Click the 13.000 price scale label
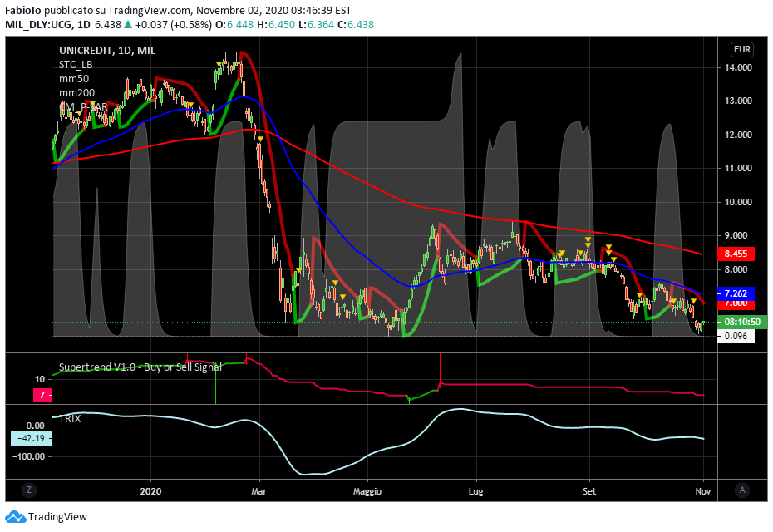Viewport: 773px width, 532px height. [738, 101]
